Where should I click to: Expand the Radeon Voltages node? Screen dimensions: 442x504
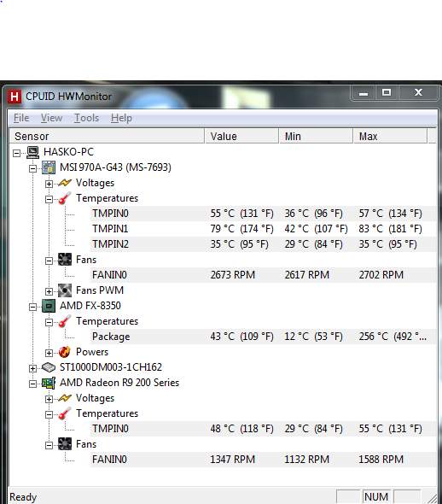49,399
